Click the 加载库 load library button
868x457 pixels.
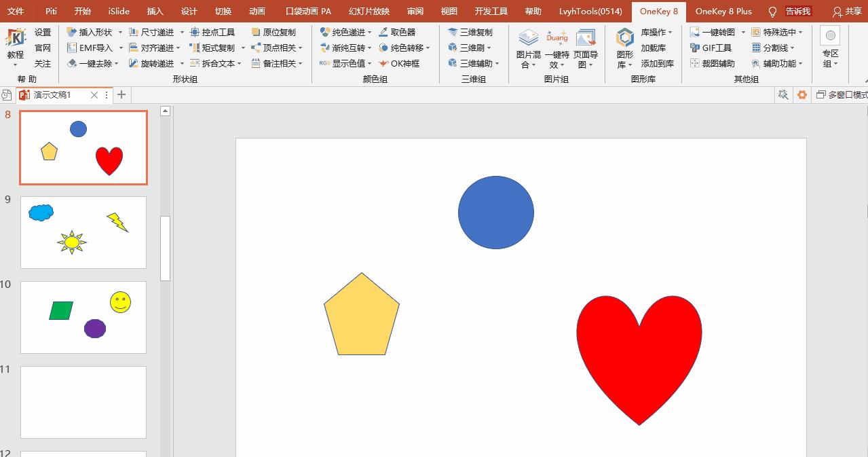click(x=653, y=48)
